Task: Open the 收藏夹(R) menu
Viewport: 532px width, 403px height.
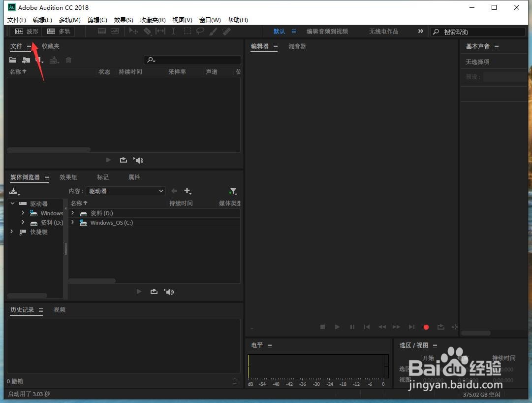Action: [153, 20]
